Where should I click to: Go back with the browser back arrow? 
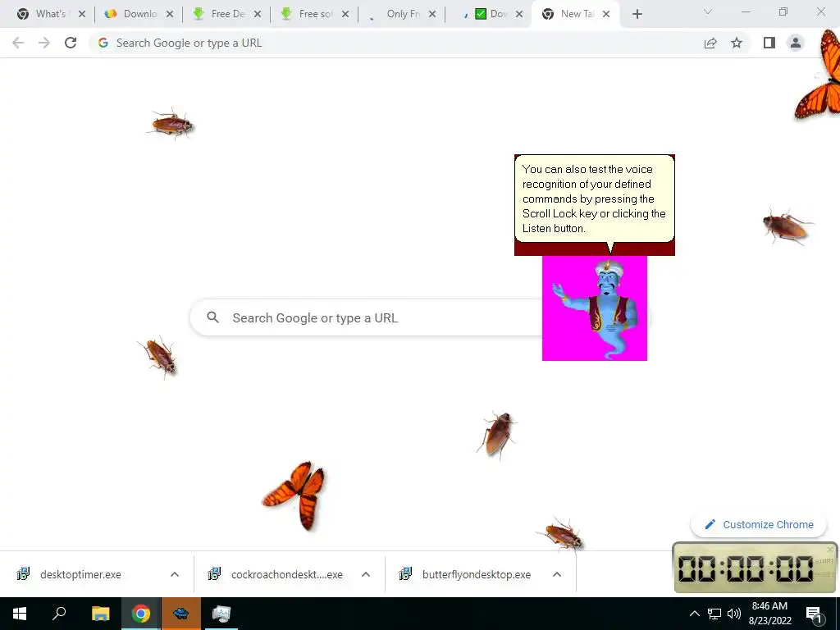[x=18, y=43]
